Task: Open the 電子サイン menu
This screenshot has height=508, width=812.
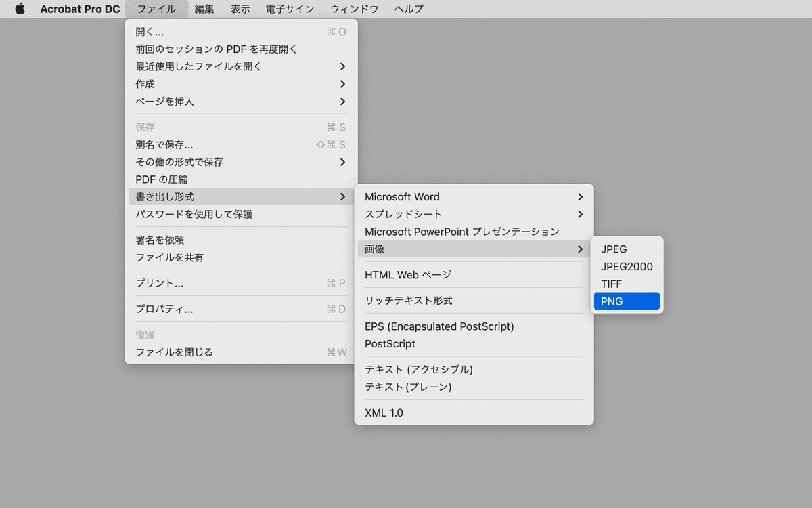Action: [x=290, y=9]
